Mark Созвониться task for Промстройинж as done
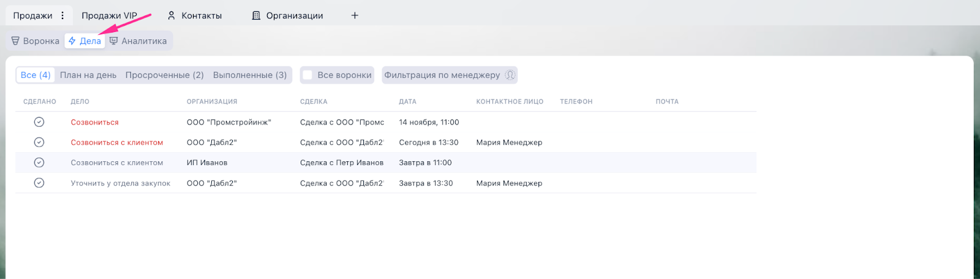This screenshot has height=279, width=980. (39, 122)
